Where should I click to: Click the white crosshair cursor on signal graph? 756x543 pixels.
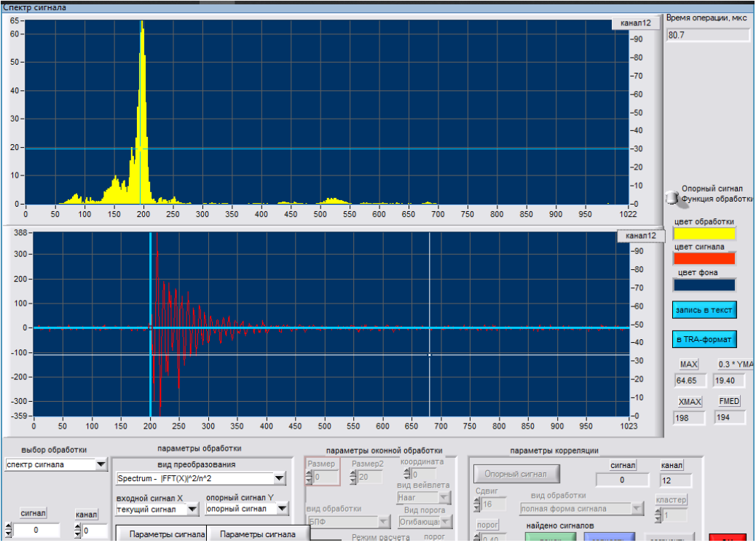pos(429,354)
